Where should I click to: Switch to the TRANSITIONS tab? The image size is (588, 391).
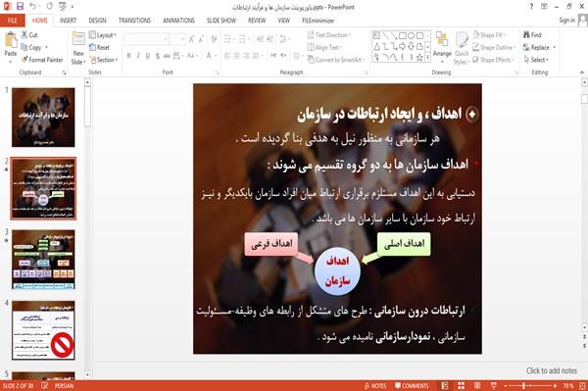coord(134,21)
